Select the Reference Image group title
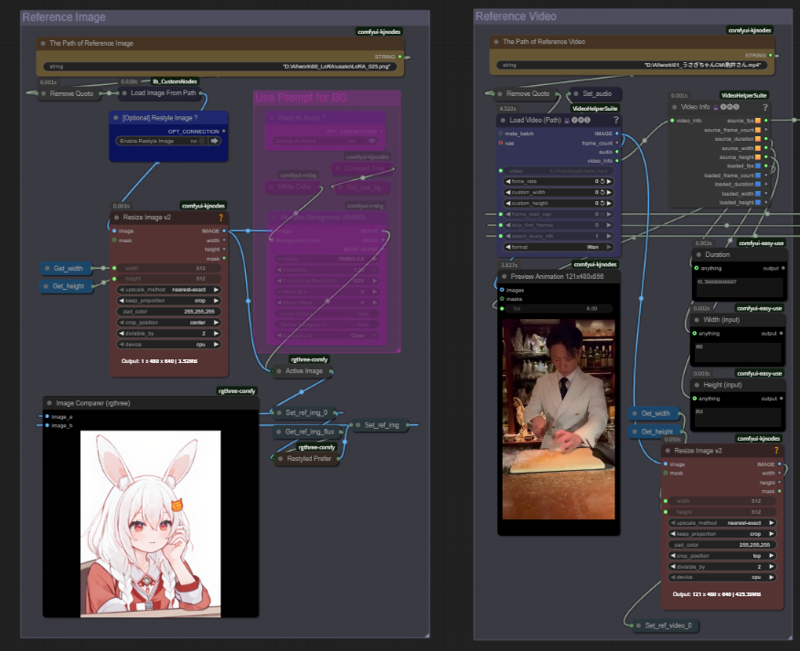 64,17
